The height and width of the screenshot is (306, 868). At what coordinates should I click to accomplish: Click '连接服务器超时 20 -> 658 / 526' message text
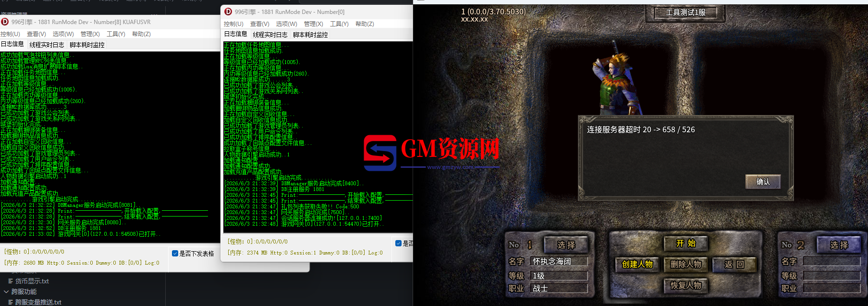[641, 129]
